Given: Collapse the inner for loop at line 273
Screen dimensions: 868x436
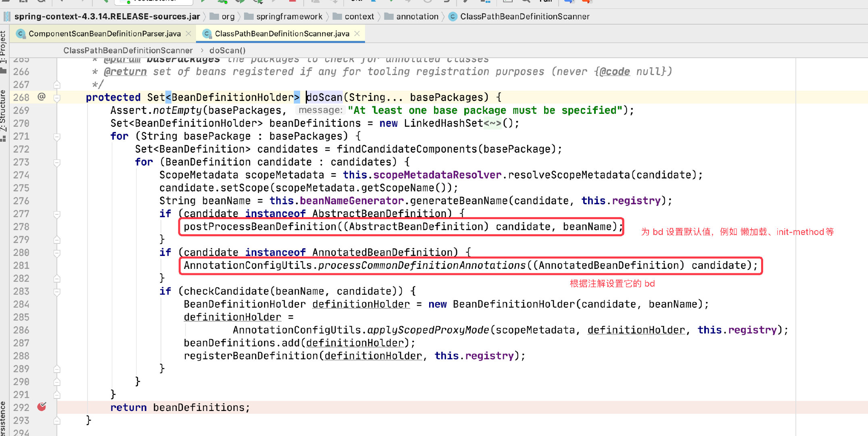Looking at the screenshot, I should point(57,162).
